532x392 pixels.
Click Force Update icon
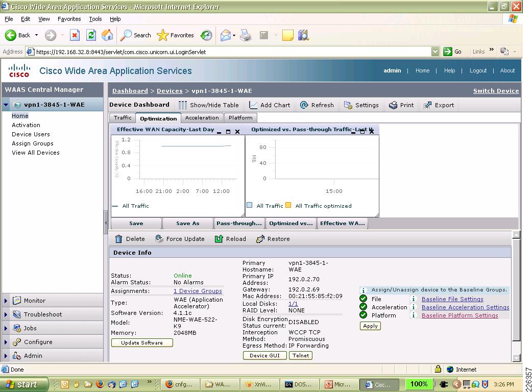[x=159, y=239]
